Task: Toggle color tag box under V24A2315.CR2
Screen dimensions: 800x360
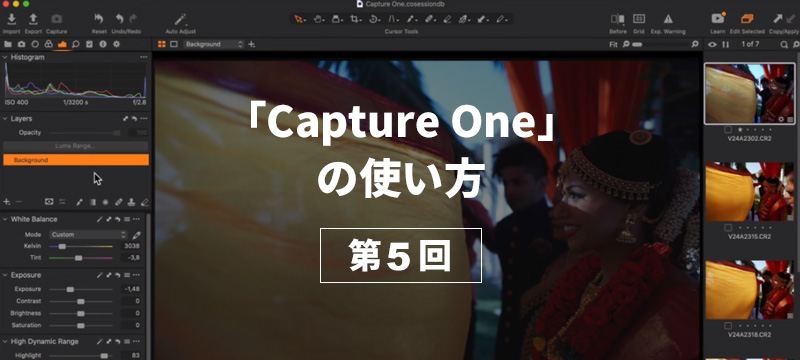Action: tap(728, 227)
